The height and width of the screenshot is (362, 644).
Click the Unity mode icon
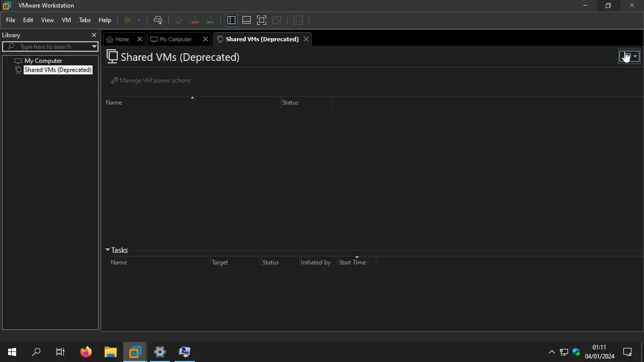click(277, 20)
